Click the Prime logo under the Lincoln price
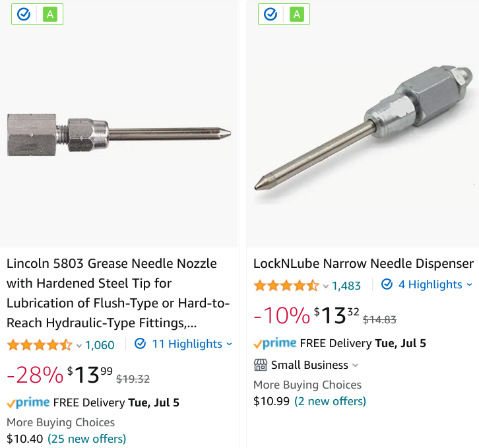This screenshot has width=479, height=448. coord(28,402)
